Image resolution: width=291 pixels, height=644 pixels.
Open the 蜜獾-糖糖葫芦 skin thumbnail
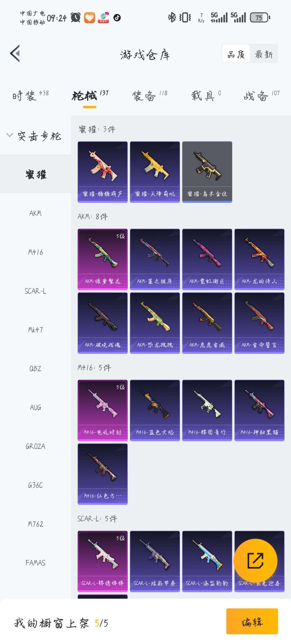[x=103, y=172]
